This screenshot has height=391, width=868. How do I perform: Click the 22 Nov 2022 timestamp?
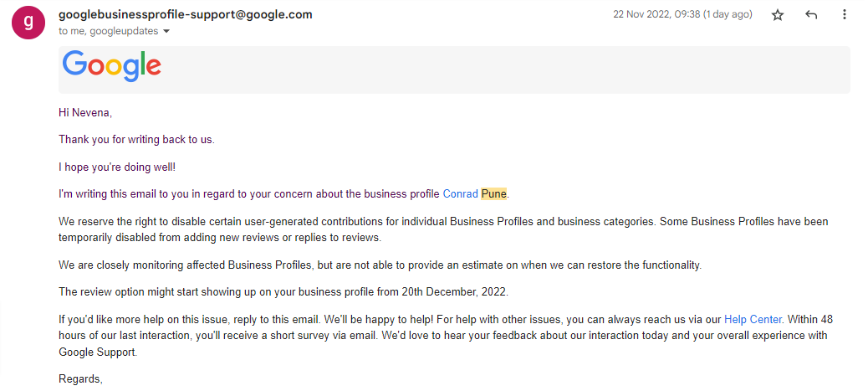[682, 15]
